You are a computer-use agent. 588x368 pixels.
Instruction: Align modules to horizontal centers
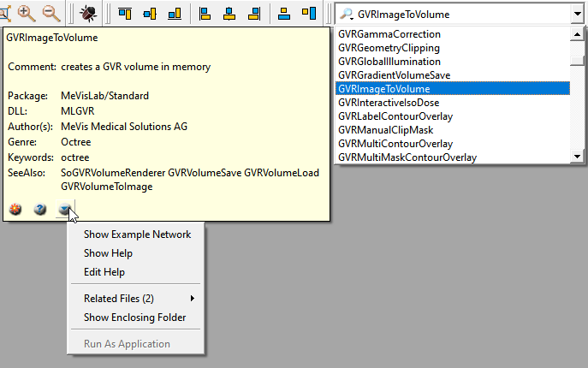pyautogui.click(x=229, y=14)
